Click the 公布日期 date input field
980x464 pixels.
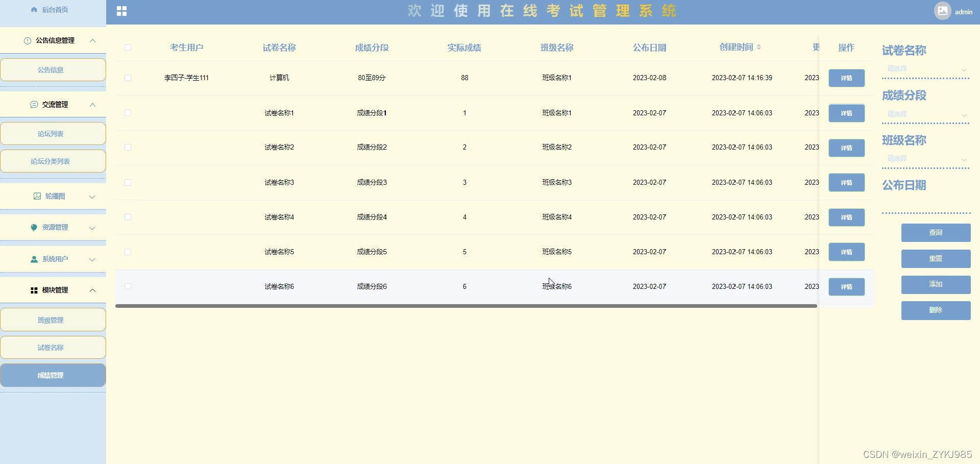pos(925,203)
